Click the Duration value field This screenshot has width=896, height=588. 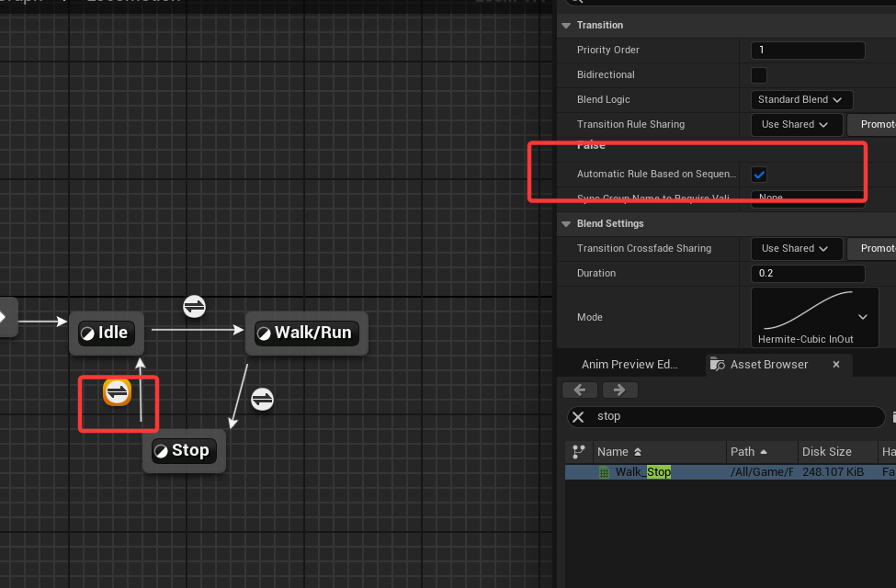[x=807, y=274]
